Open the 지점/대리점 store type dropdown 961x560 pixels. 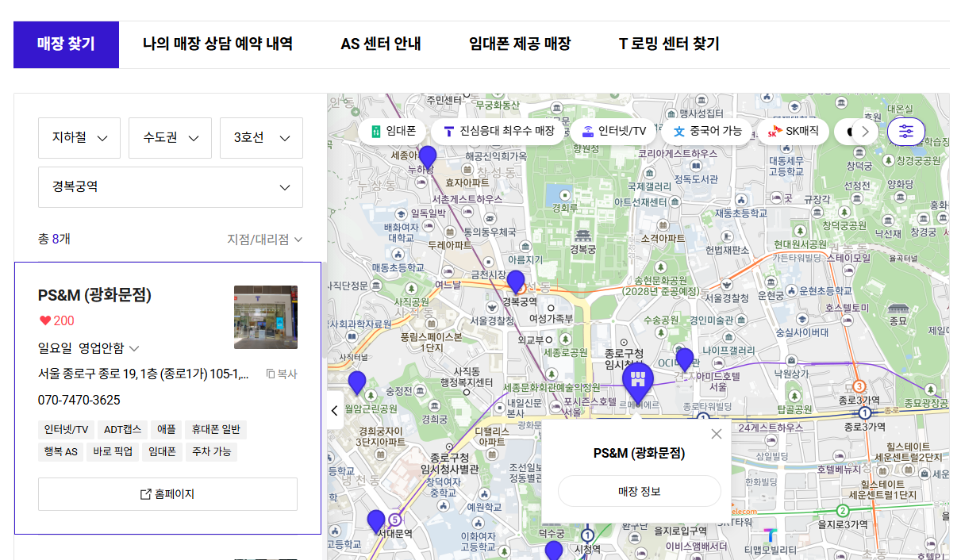[x=264, y=240]
